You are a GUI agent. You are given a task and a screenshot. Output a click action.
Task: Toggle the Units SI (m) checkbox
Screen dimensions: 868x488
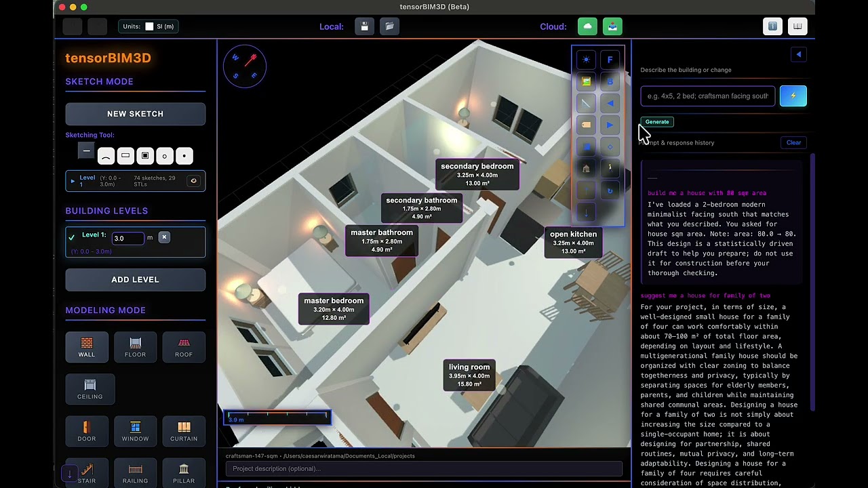(x=149, y=26)
